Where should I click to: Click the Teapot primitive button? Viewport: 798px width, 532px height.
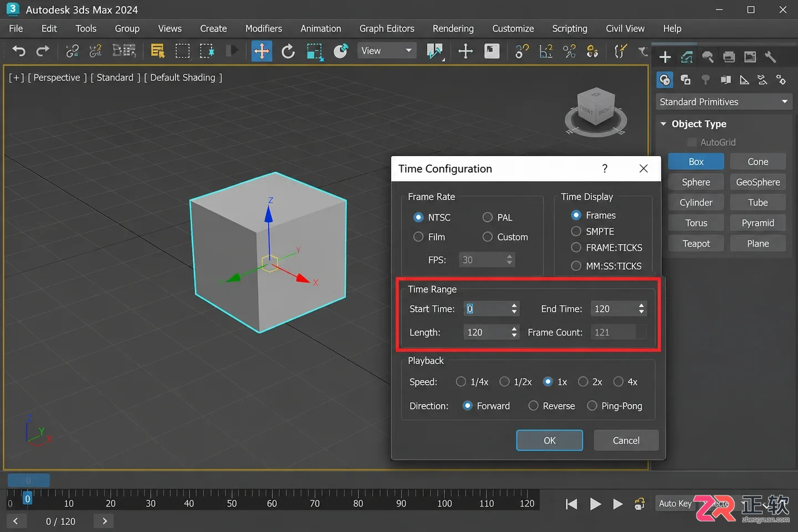(696, 243)
